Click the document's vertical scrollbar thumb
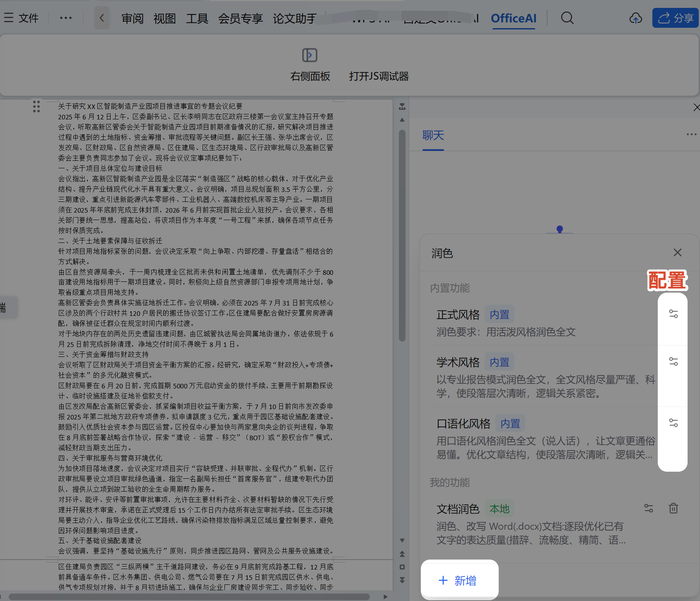700x601 pixels. click(402, 235)
